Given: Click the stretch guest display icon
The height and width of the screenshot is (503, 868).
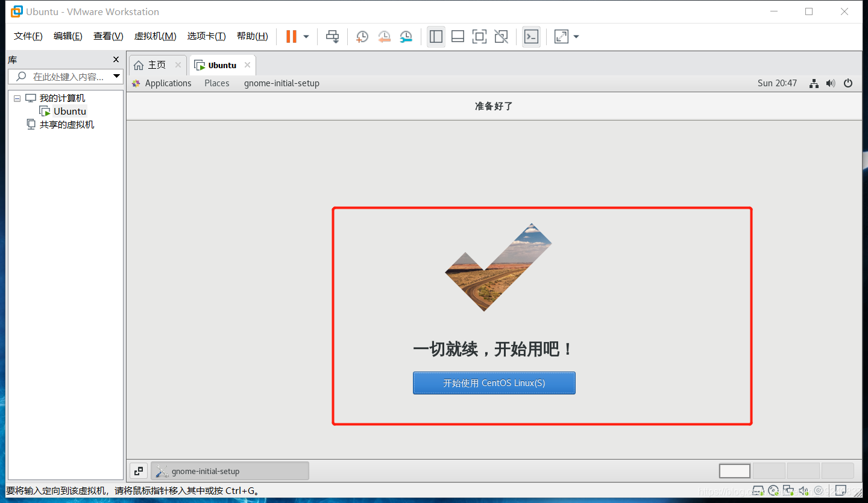Looking at the screenshot, I should coord(561,36).
